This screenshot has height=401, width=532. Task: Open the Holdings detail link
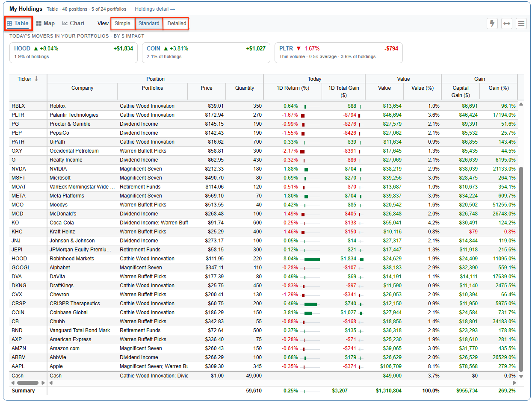(x=155, y=9)
